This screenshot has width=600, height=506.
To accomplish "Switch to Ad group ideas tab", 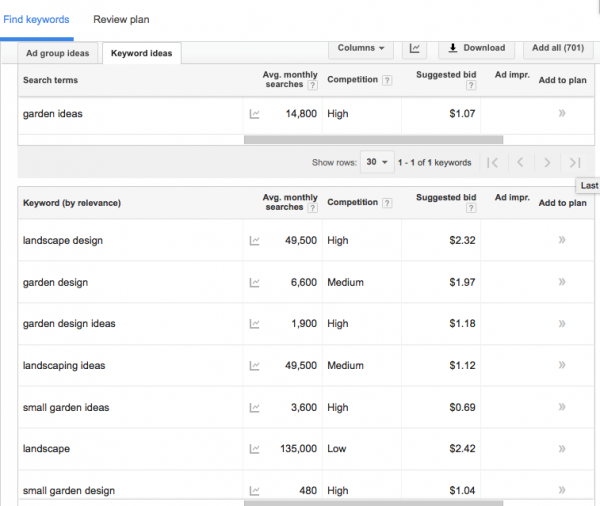I will (59, 53).
